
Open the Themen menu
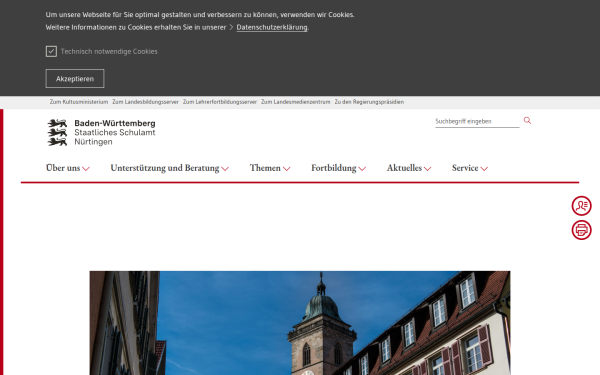265,168
